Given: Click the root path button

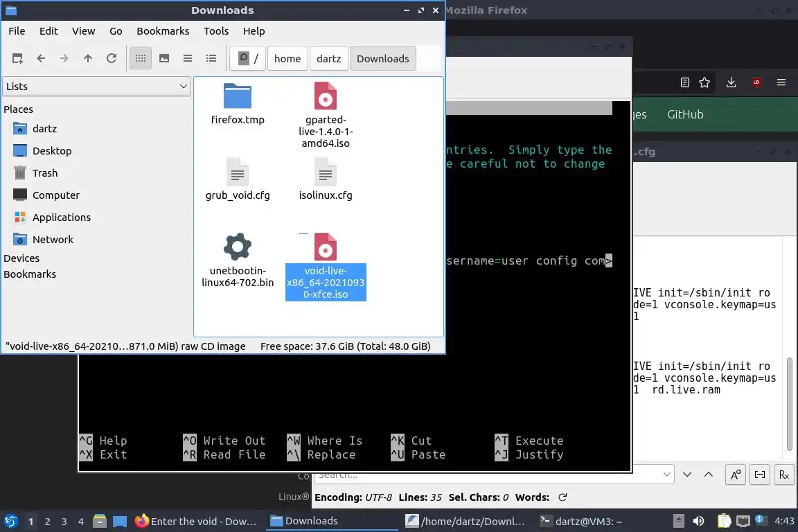Looking at the screenshot, I should pos(248,59).
